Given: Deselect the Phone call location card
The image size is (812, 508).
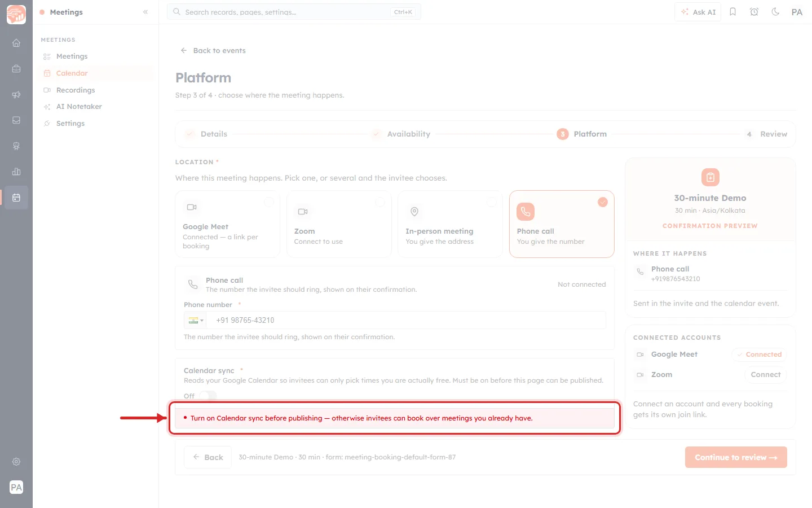Looking at the screenshot, I should click(x=562, y=224).
